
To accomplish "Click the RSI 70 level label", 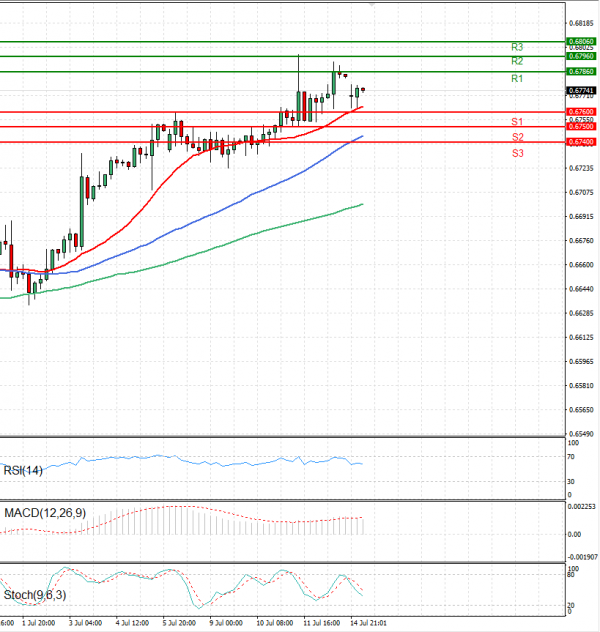I will [x=571, y=457].
